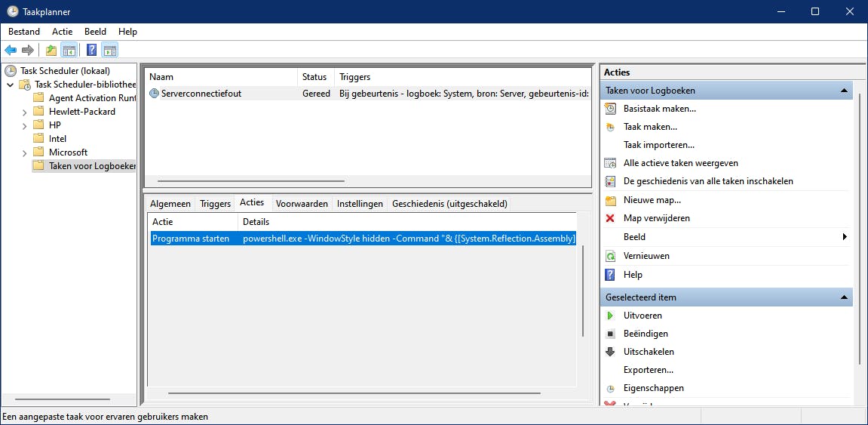Click the Forward arrow toolbar icon
Screen dimensions: 868x425
pyautogui.click(x=28, y=51)
